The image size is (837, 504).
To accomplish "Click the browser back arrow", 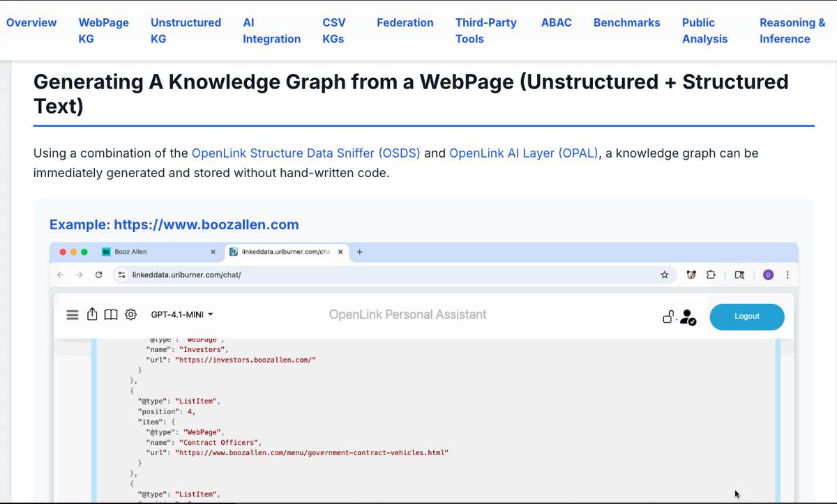I will 61,275.
